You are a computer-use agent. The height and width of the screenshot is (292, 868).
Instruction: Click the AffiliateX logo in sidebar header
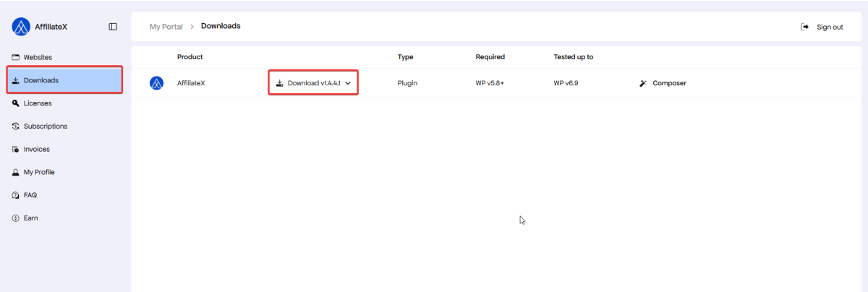point(21,27)
